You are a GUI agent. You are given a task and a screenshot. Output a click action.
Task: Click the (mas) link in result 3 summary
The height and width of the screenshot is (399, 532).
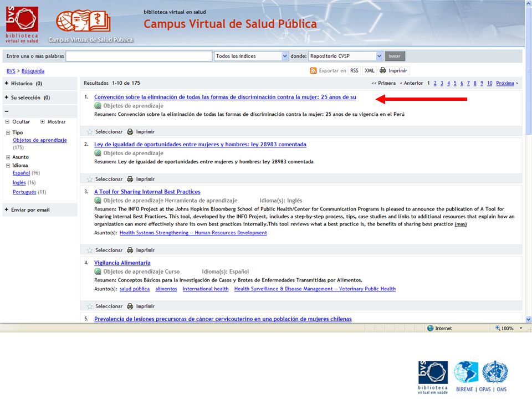(461, 224)
